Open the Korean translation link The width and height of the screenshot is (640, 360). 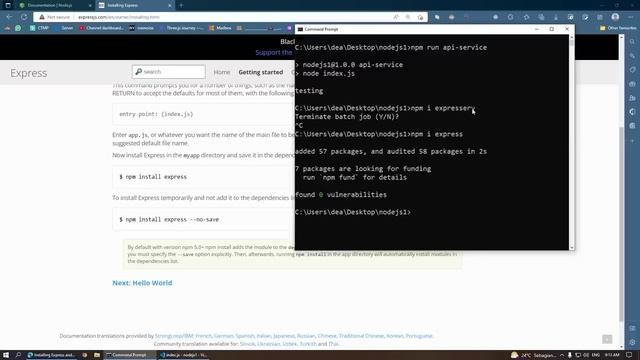pyautogui.click(x=395, y=336)
